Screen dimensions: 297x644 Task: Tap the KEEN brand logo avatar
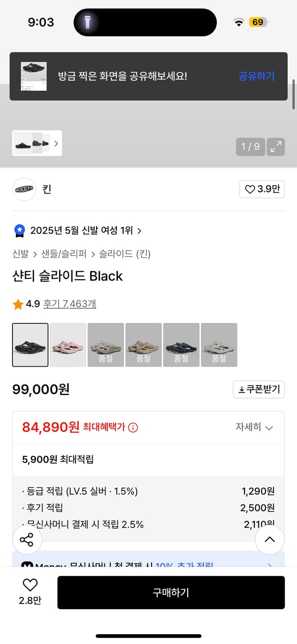[x=24, y=189]
